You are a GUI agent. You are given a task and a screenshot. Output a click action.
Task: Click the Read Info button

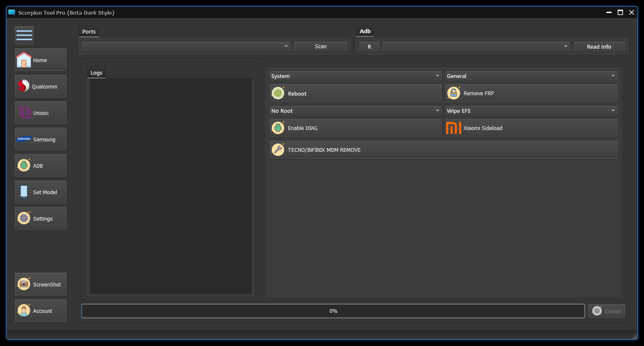click(x=599, y=47)
